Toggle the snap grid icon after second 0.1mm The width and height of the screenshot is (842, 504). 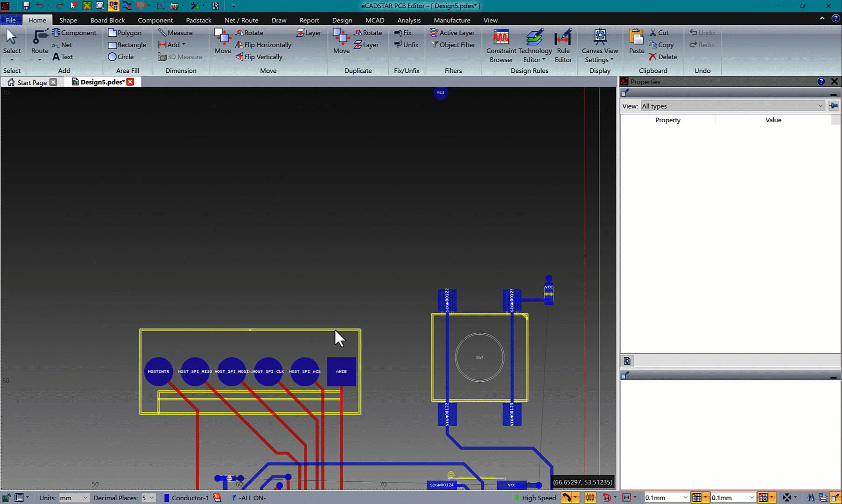(x=764, y=498)
